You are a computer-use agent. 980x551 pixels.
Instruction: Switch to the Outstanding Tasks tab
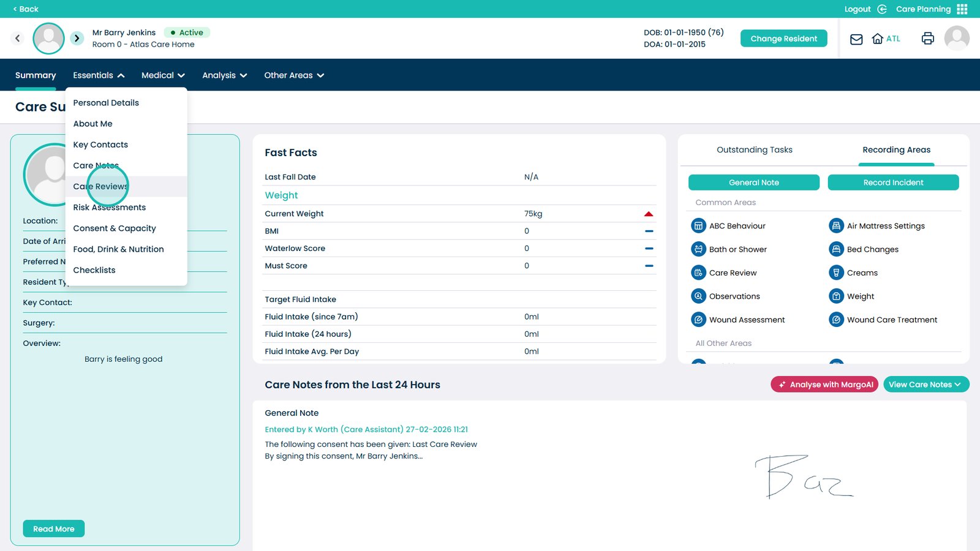point(754,150)
